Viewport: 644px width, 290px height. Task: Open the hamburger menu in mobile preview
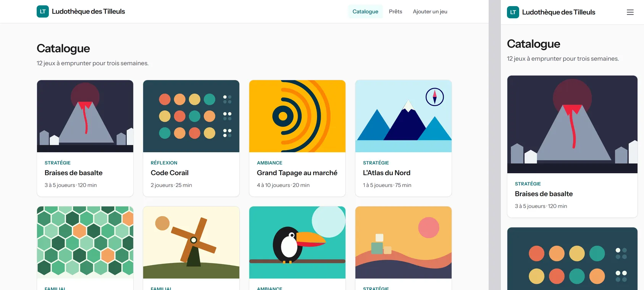630,12
